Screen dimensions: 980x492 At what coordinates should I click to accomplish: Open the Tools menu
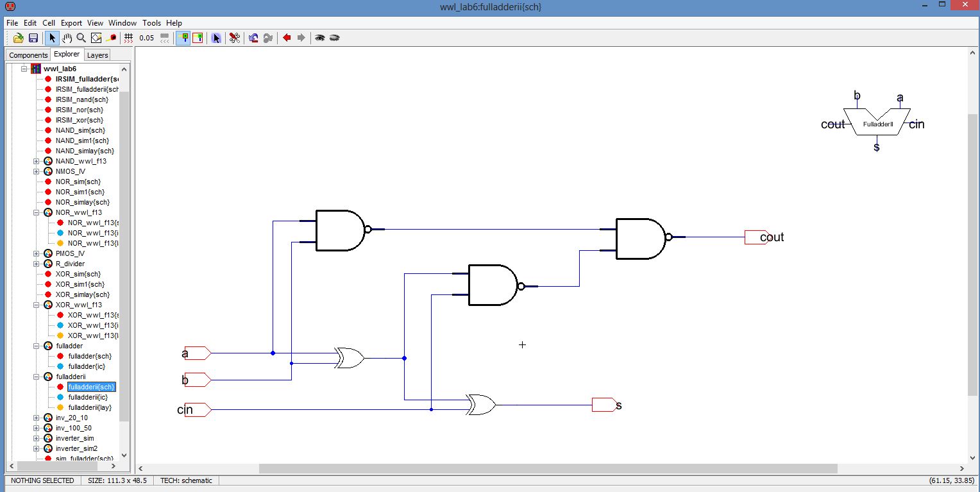pyautogui.click(x=151, y=22)
